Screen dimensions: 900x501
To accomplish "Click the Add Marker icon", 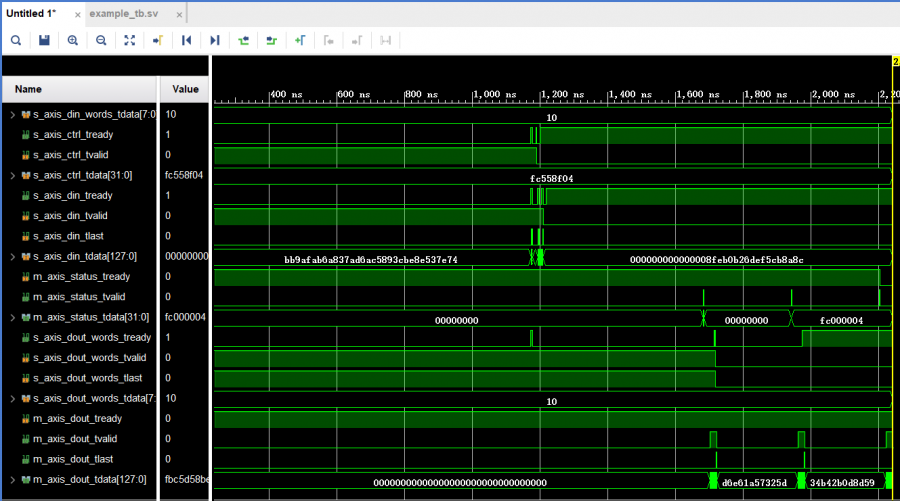I will pos(299,40).
